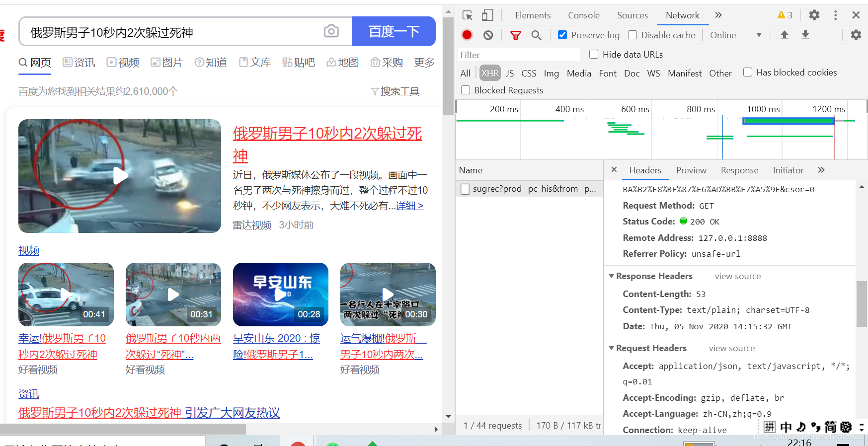
Task: Open the Sources panel tab
Action: point(632,15)
